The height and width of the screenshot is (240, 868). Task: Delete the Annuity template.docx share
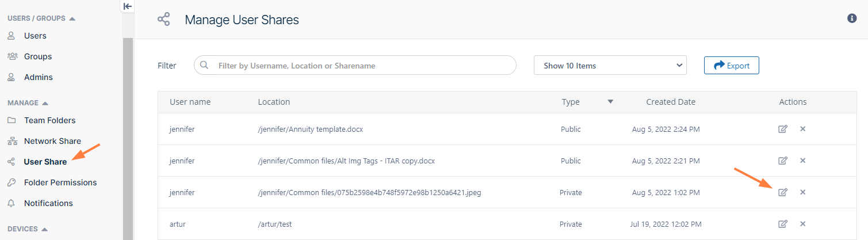tap(802, 129)
